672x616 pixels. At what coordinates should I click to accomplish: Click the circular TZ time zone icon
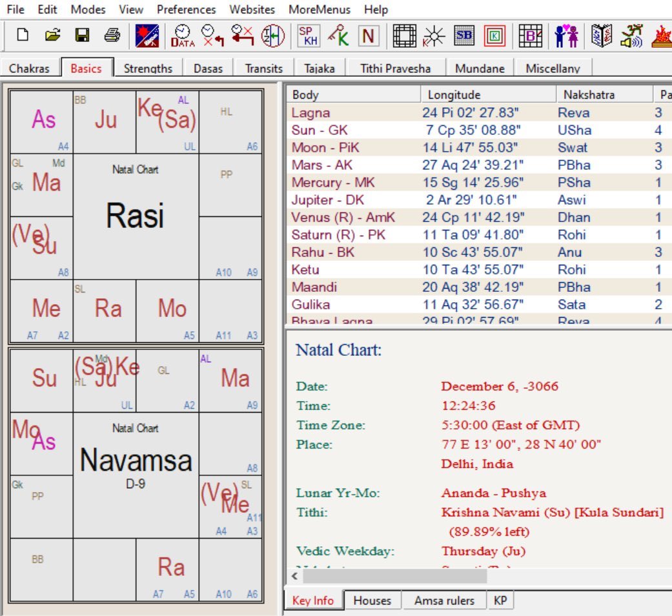[272, 36]
